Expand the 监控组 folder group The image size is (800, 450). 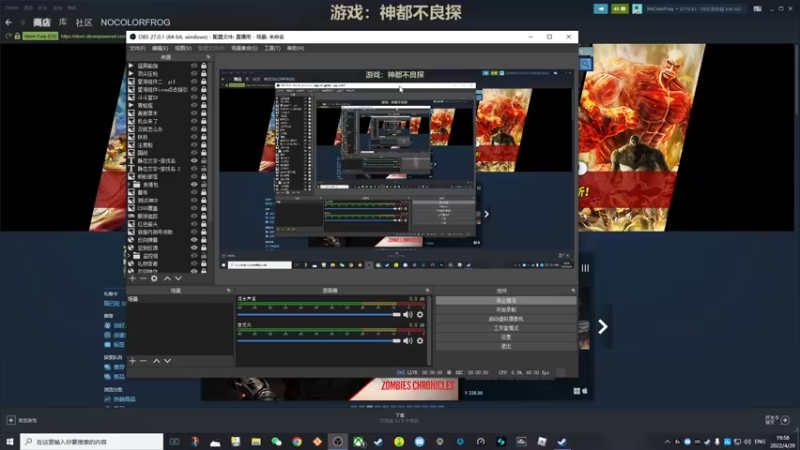(x=130, y=256)
